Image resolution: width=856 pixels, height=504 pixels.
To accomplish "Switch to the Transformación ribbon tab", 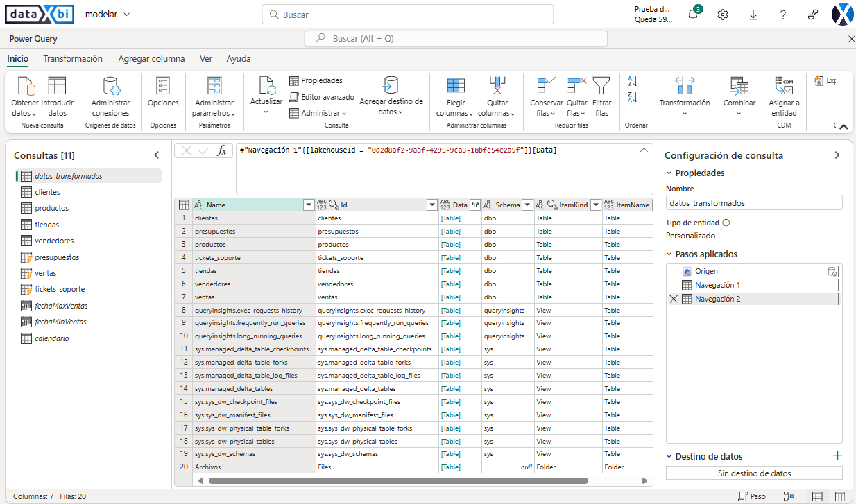I will click(x=72, y=58).
